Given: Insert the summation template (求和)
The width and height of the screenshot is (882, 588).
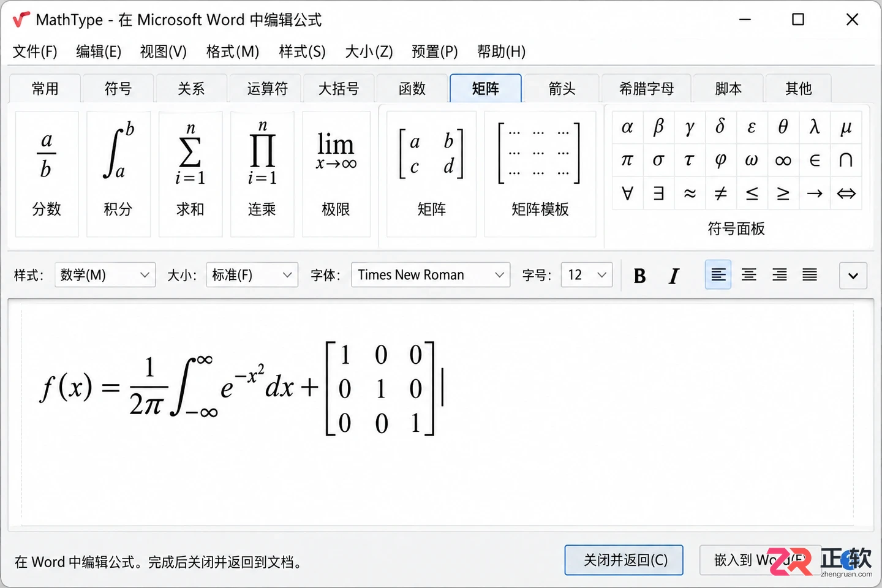Looking at the screenshot, I should click(190, 174).
